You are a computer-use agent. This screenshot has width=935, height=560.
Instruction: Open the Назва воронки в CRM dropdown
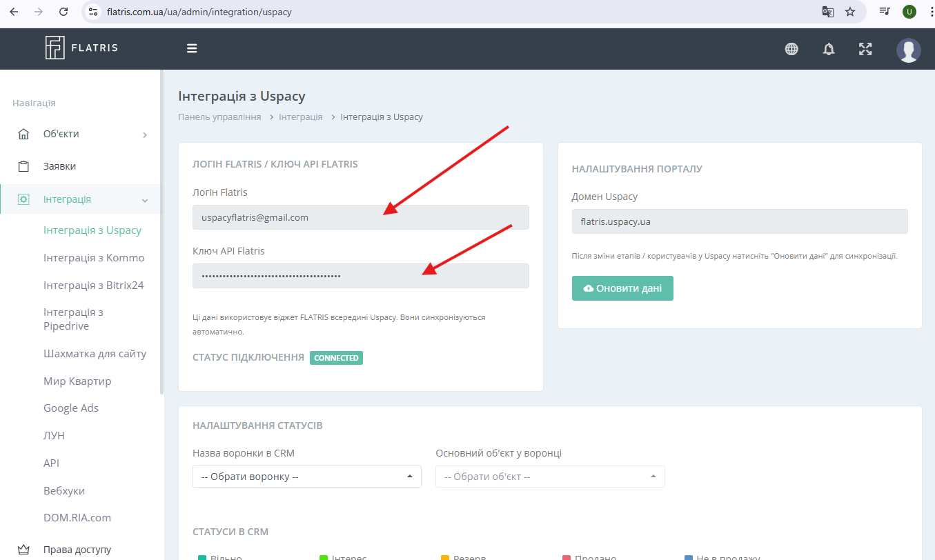click(307, 477)
